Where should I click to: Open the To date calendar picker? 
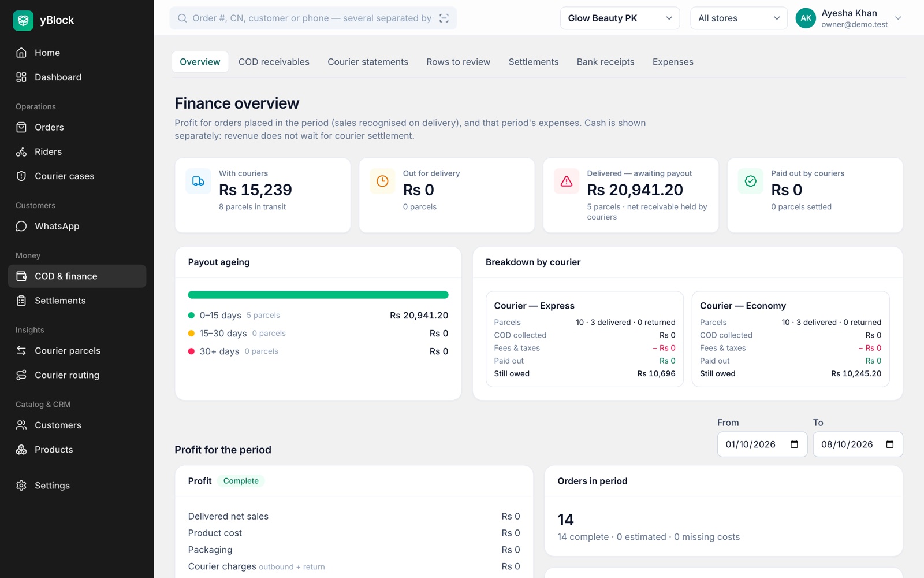click(x=890, y=444)
